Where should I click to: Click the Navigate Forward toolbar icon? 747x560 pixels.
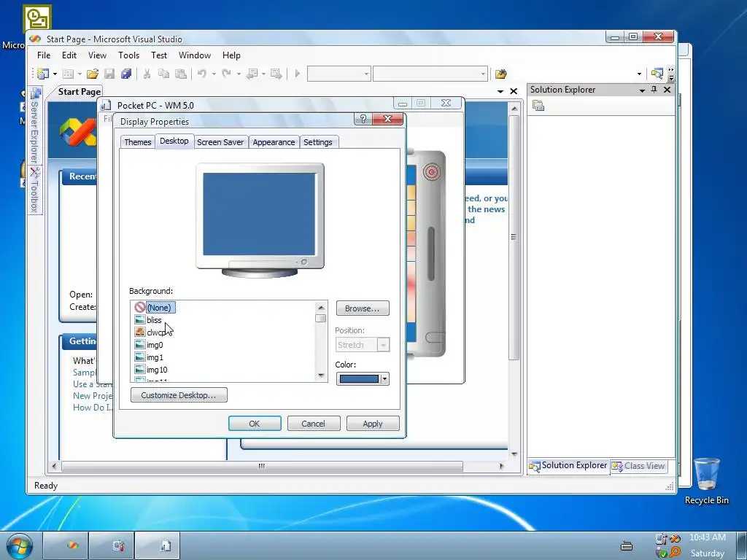point(276,74)
